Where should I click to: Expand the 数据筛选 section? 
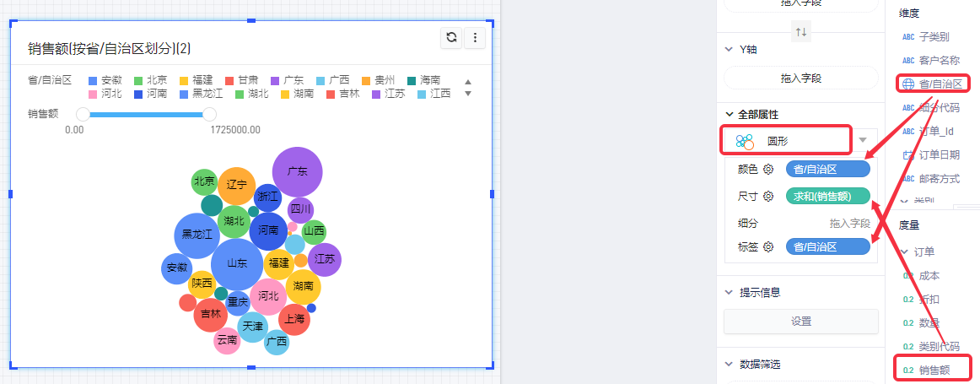[x=730, y=365]
